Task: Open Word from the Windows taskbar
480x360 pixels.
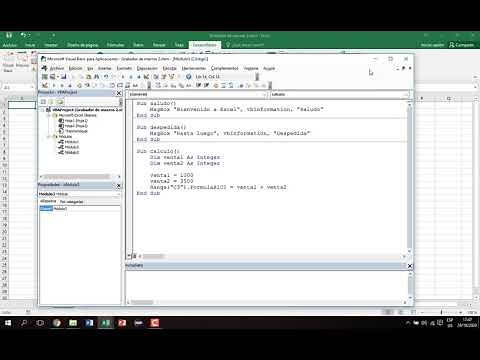Action: coord(89,323)
